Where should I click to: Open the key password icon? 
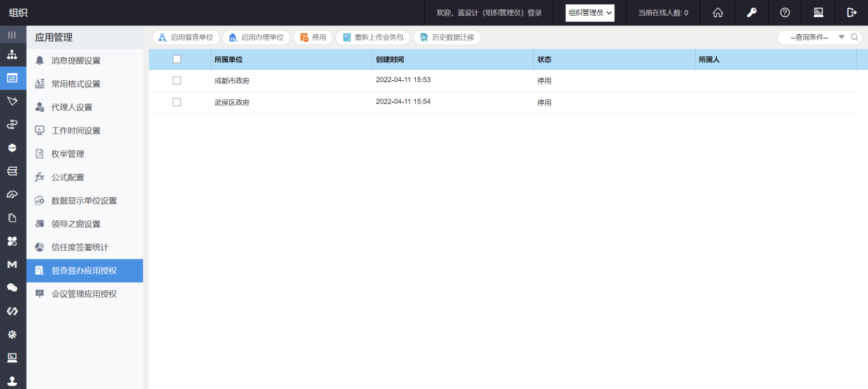[x=751, y=12]
